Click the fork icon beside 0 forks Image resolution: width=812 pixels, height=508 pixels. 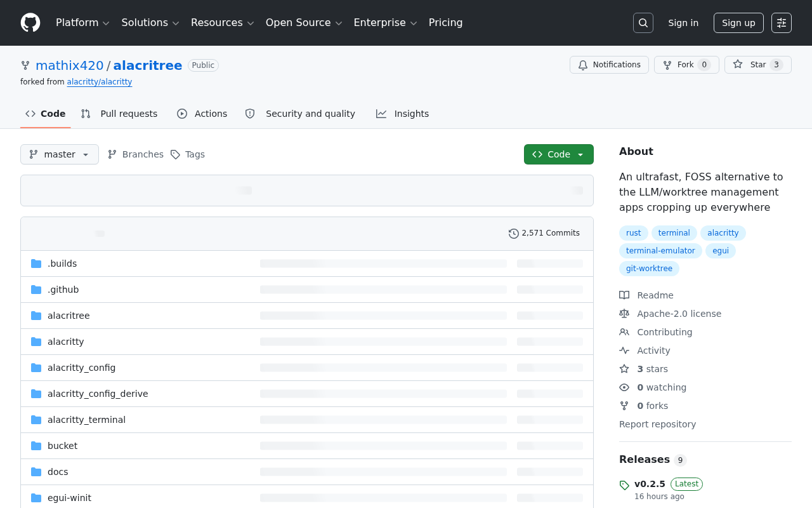point(624,406)
